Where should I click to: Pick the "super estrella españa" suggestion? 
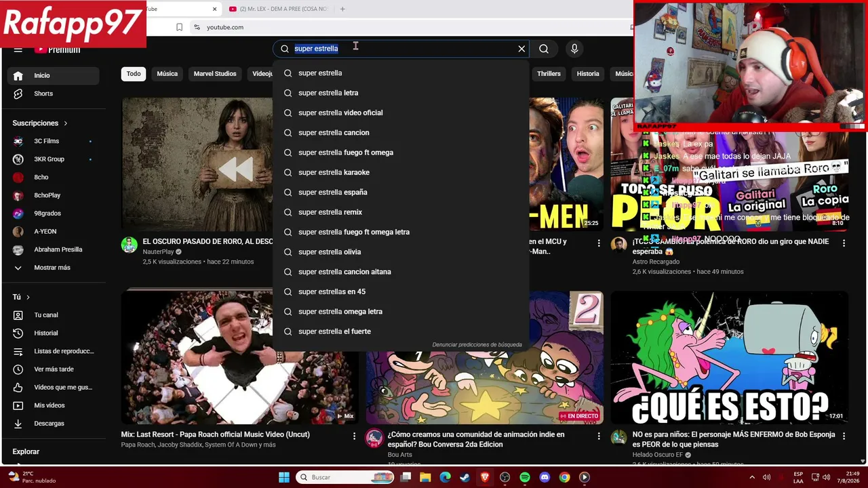click(x=401, y=192)
